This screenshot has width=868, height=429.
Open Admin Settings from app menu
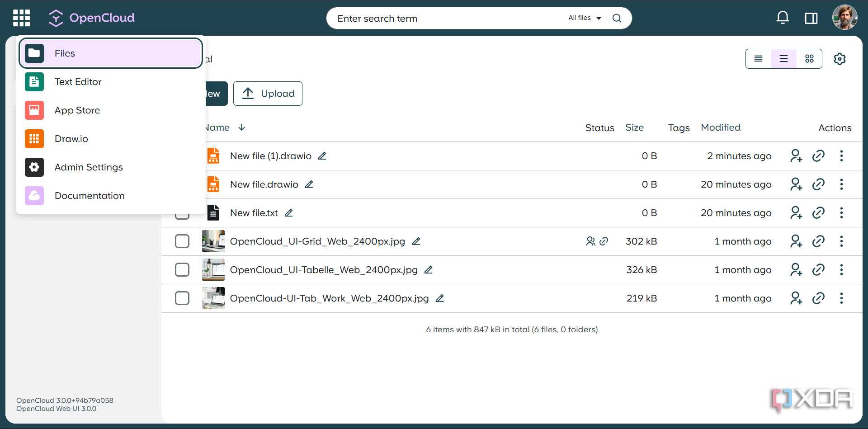tap(111, 167)
